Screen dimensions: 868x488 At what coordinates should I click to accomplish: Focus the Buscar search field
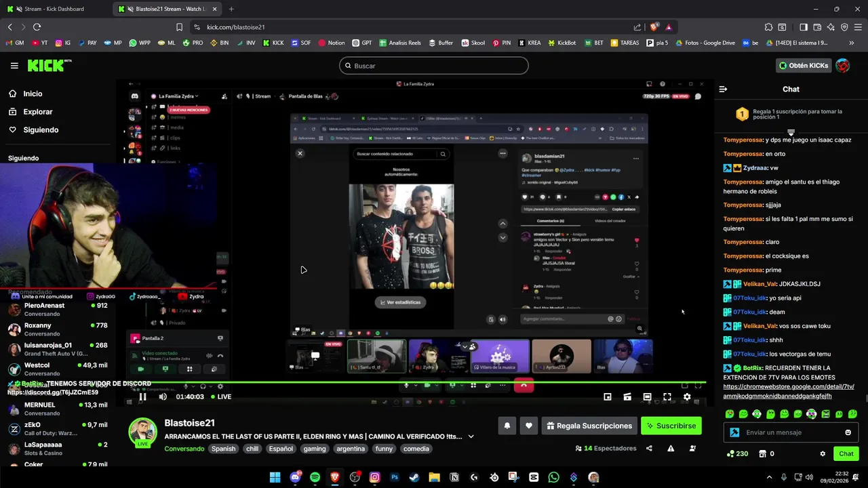pos(434,66)
